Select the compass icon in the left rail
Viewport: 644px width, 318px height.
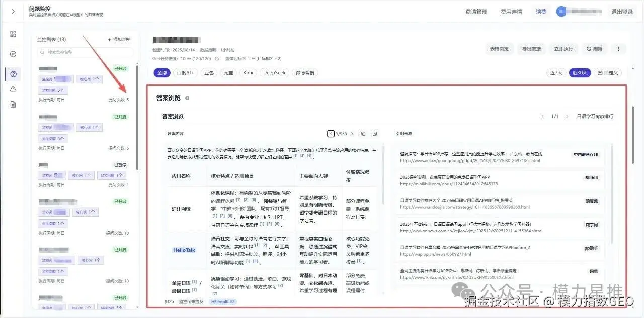13,53
